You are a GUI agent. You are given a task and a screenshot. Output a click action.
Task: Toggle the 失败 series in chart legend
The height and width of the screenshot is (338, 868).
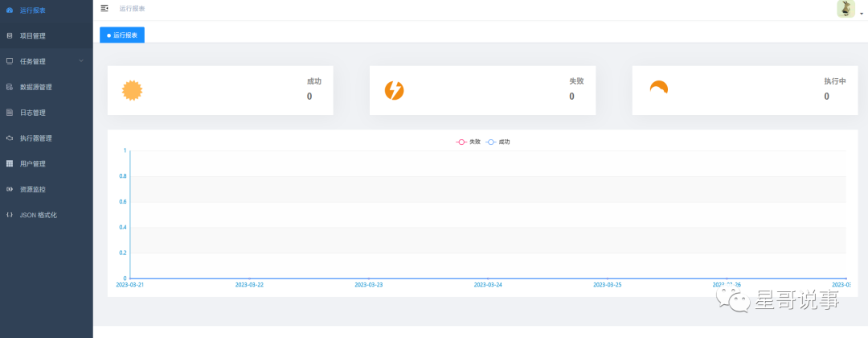[469, 142]
